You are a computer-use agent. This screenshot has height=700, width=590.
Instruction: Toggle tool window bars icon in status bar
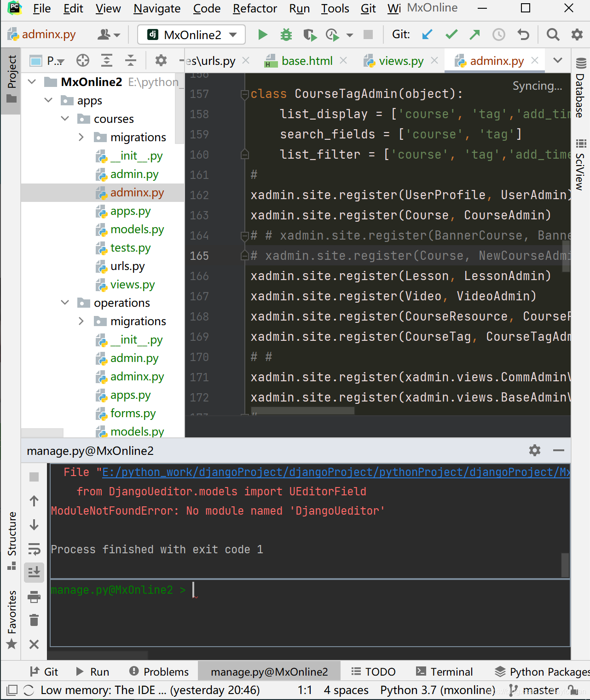[x=12, y=690]
